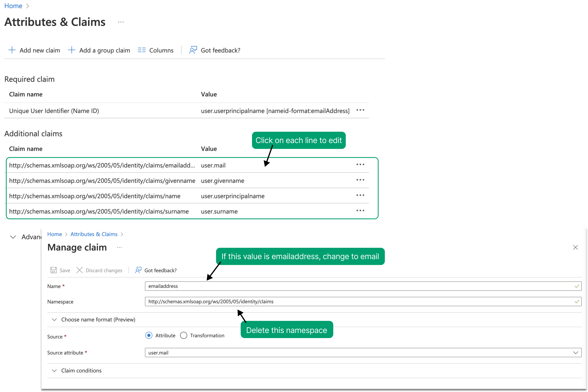This screenshot has width=588, height=392.
Task: Open Attributes & Claims breadcrumb link
Action: 94,234
